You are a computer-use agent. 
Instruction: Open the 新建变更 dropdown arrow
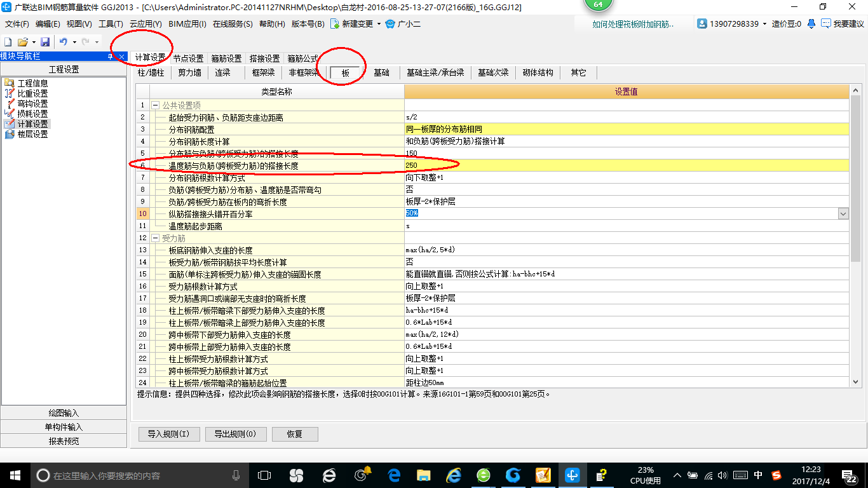[379, 24]
